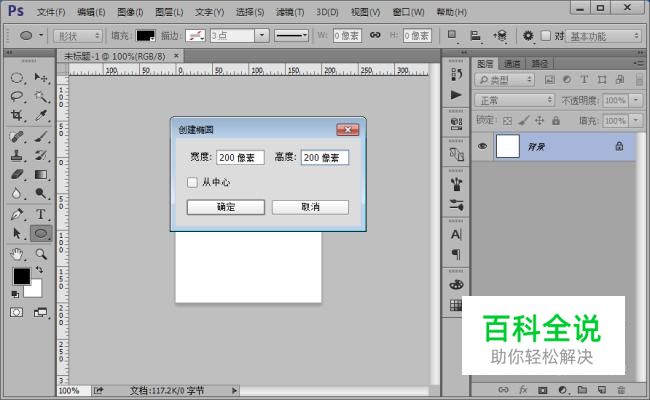Click the 宽度 input field
This screenshot has height=400, width=650.
click(241, 157)
